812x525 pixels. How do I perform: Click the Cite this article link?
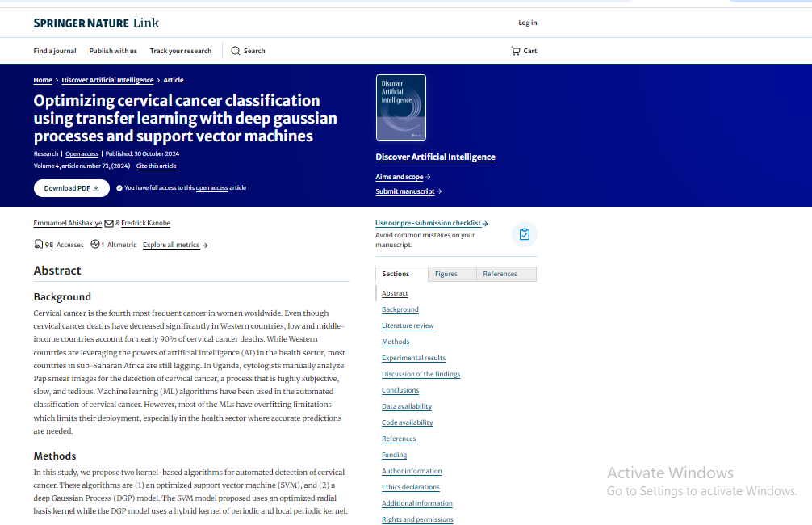[x=156, y=166]
